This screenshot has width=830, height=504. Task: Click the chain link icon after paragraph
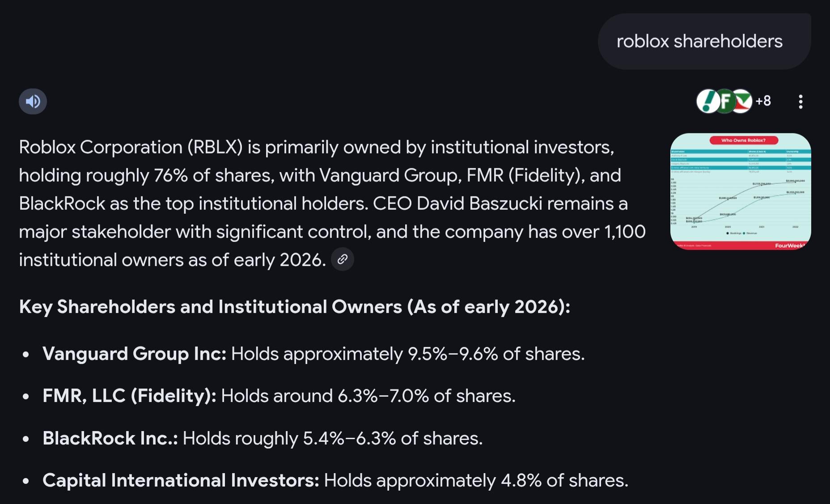(343, 259)
